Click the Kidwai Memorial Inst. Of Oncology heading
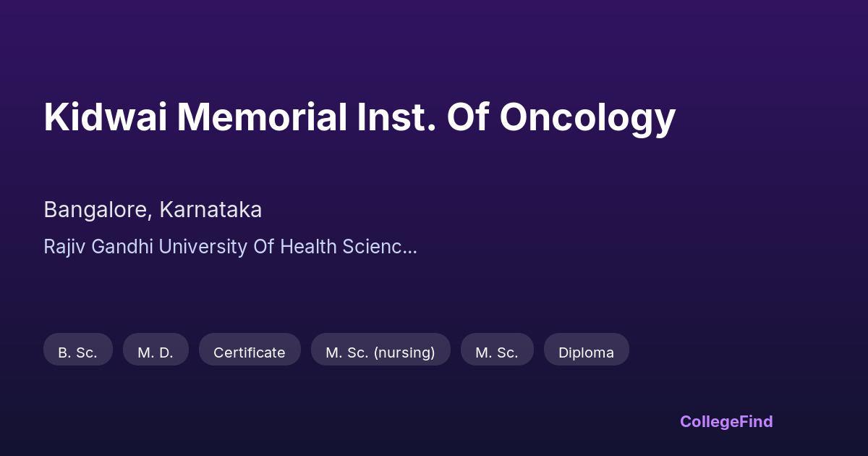The height and width of the screenshot is (456, 868). click(x=359, y=117)
